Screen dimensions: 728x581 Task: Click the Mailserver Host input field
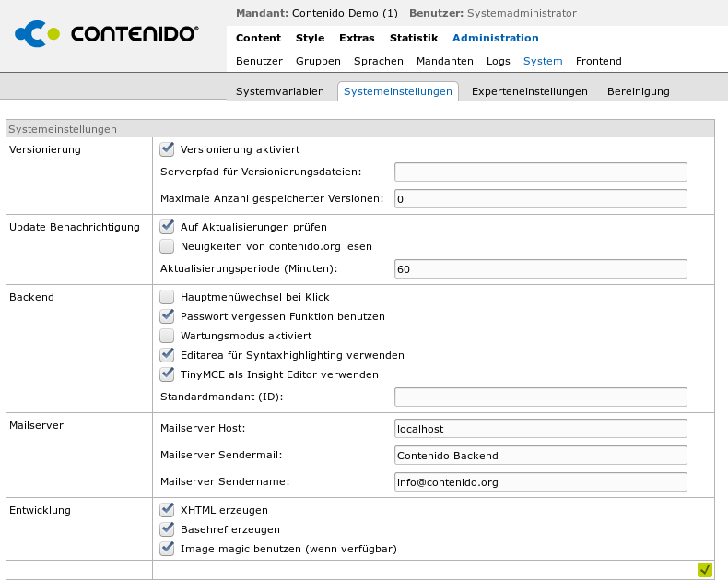(540, 429)
